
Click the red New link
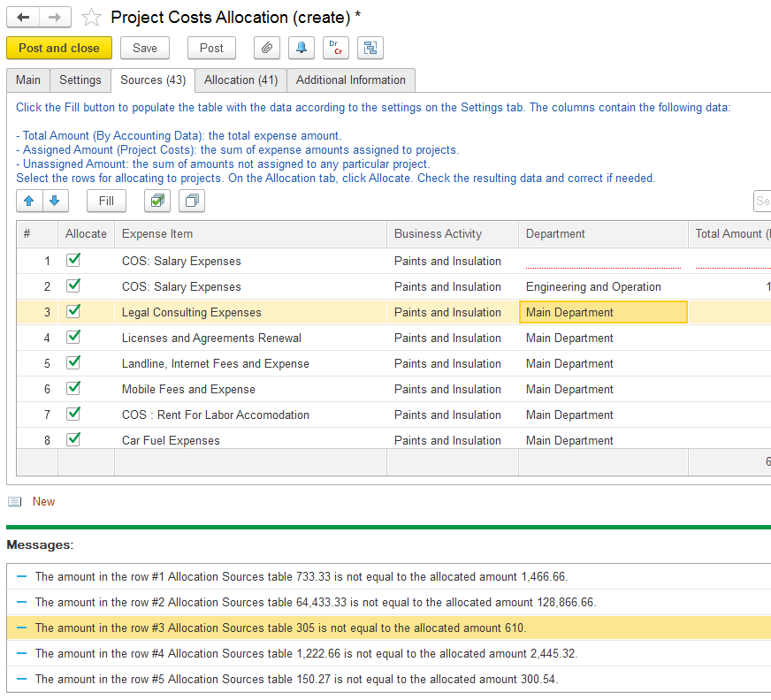43,502
